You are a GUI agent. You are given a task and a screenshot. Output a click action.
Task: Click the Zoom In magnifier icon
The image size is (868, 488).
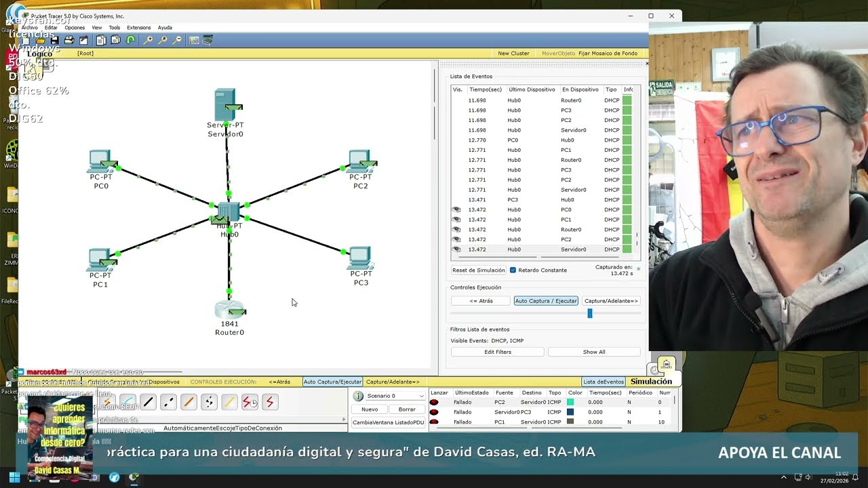(149, 41)
